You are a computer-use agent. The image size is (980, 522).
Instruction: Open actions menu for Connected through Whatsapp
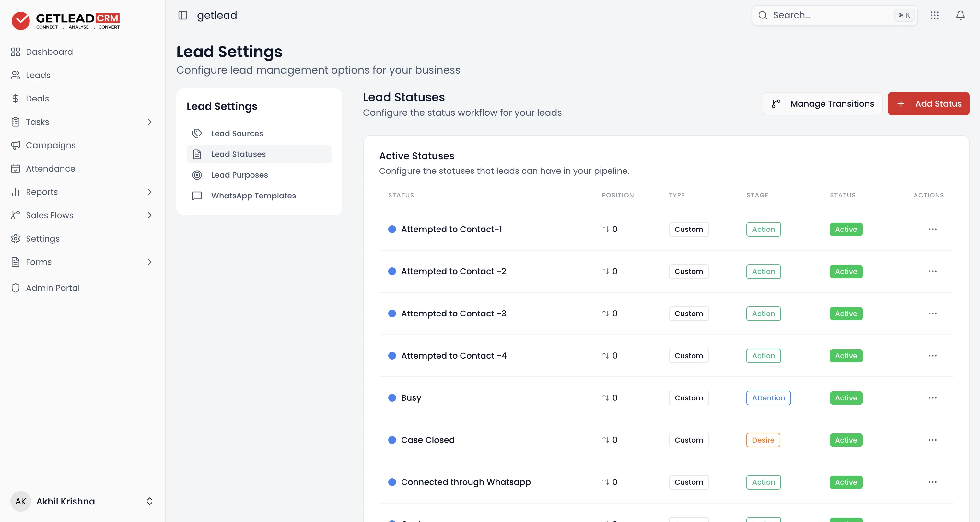pos(932,482)
